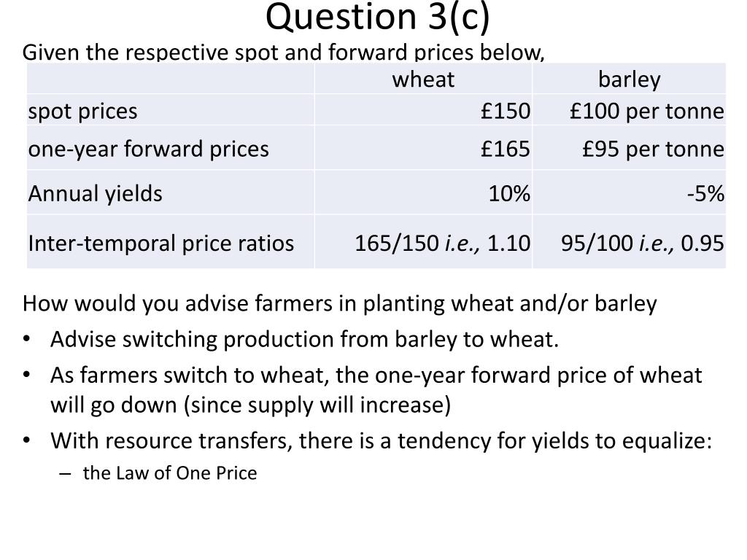Viewport: 747px width, 560px height.
Task: Click the 'With resource transfers' bullet
Action: [381, 441]
